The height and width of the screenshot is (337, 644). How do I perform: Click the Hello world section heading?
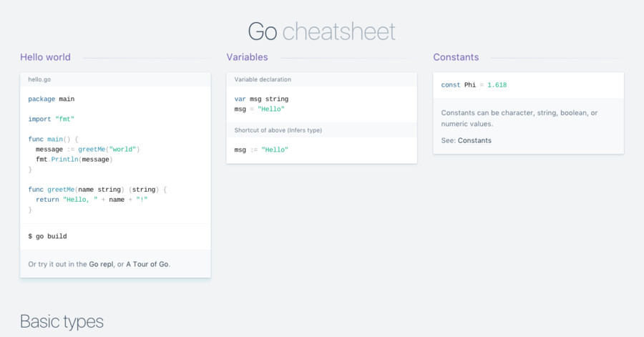pyautogui.click(x=45, y=57)
